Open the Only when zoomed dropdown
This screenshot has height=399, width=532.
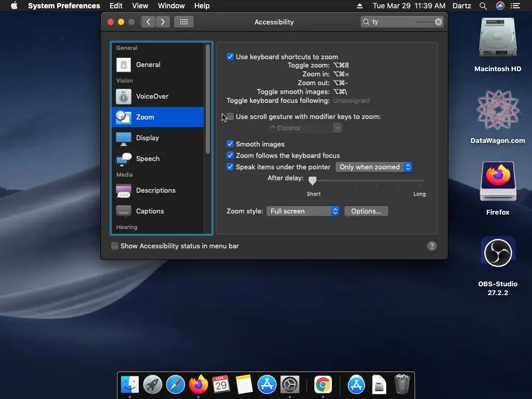(374, 167)
